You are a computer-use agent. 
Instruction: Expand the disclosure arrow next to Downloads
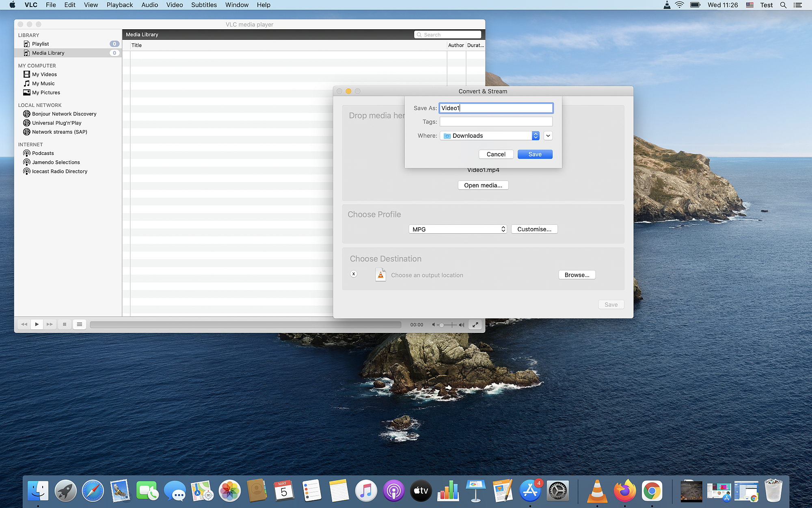(x=548, y=136)
